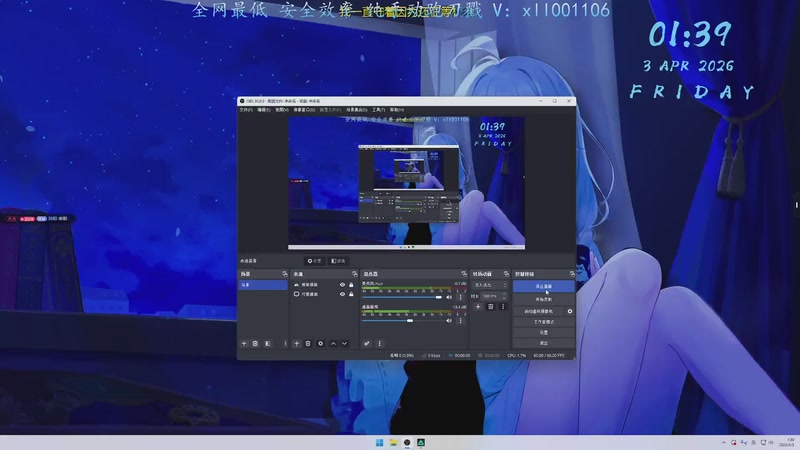Open the View menu in OBS
Viewport: 800px width, 450px height.
pos(282,110)
